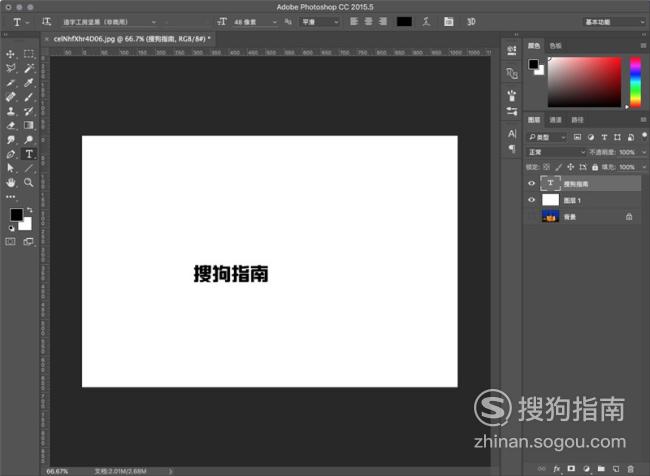Image resolution: width=650 pixels, height=476 pixels.
Task: Open the text color swatch in options bar
Action: point(404,22)
